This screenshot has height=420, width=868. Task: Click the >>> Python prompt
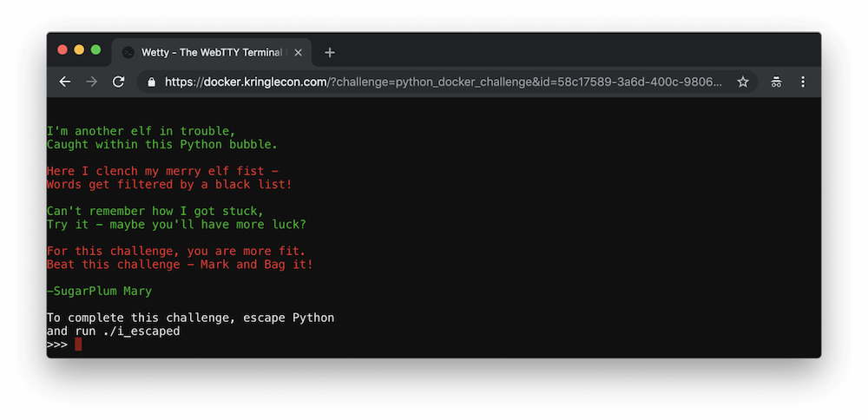[57, 345]
